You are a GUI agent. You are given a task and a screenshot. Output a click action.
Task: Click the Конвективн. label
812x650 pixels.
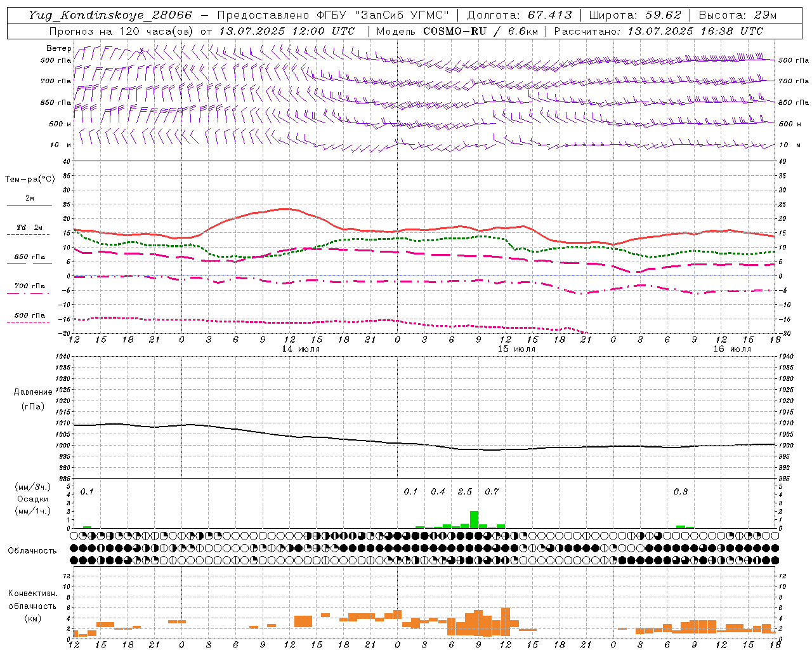click(32, 594)
